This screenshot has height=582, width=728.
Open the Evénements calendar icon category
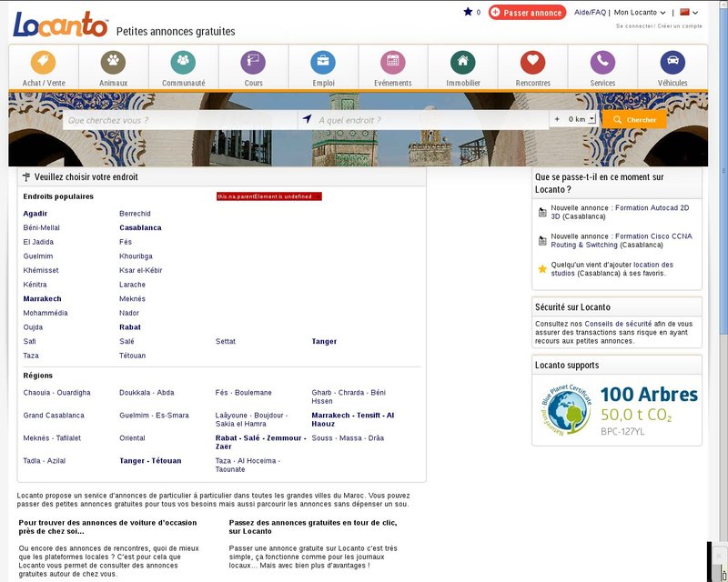pos(393,63)
